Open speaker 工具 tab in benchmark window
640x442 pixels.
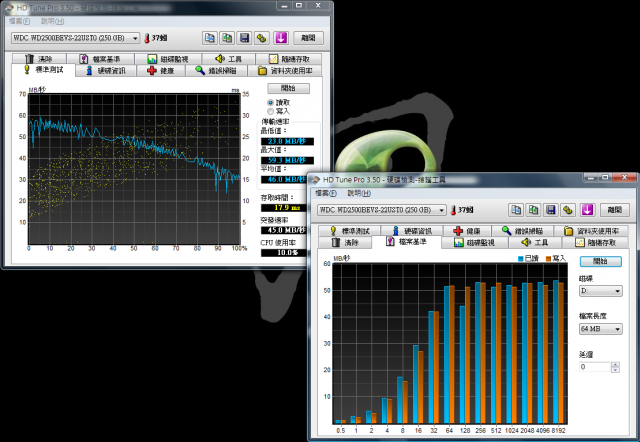click(229, 59)
